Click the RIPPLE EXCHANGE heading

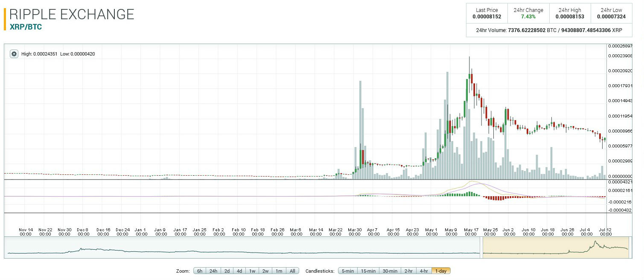(x=72, y=14)
